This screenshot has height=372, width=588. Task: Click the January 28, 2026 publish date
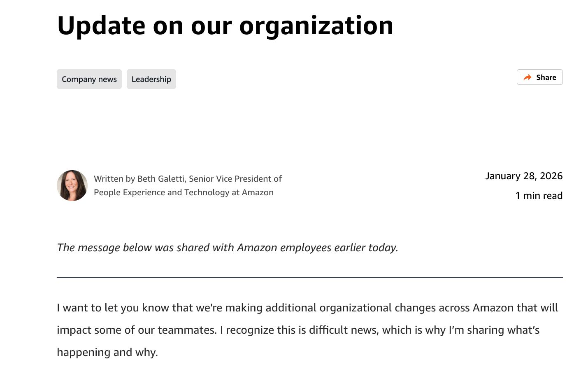(524, 176)
